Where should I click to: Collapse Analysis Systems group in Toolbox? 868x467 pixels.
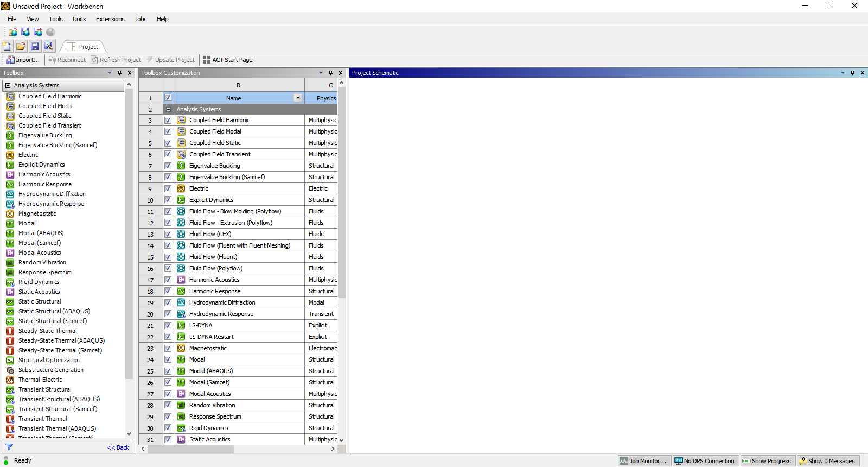click(x=8, y=85)
